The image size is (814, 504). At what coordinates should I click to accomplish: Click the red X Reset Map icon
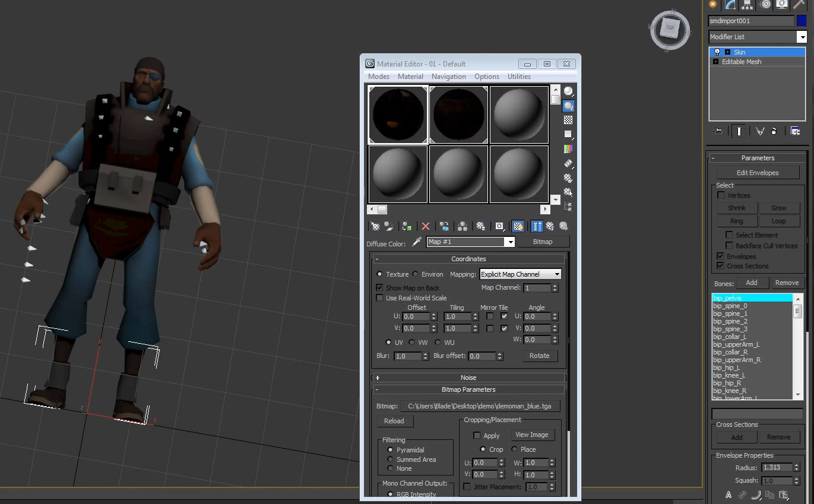[426, 226]
